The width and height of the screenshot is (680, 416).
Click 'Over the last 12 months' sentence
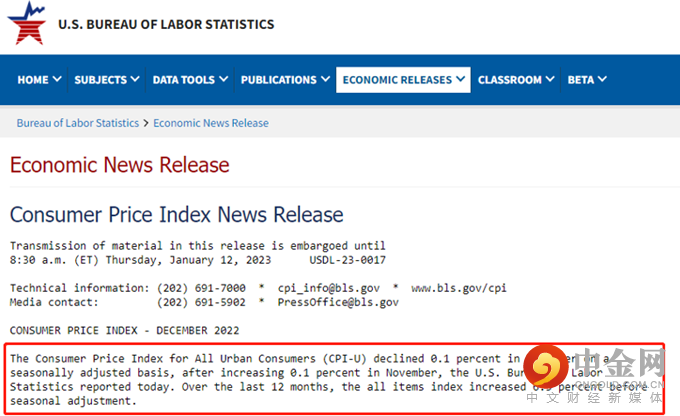pos(258,387)
